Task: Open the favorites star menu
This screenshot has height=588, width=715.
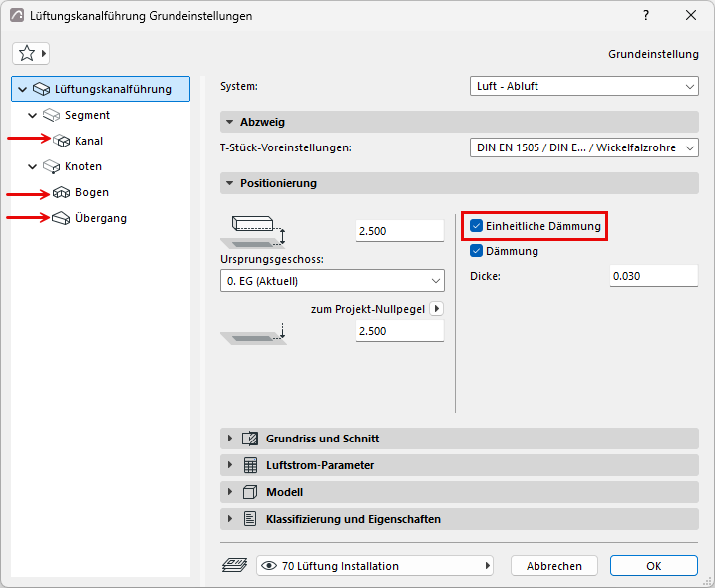Action: coord(31,54)
